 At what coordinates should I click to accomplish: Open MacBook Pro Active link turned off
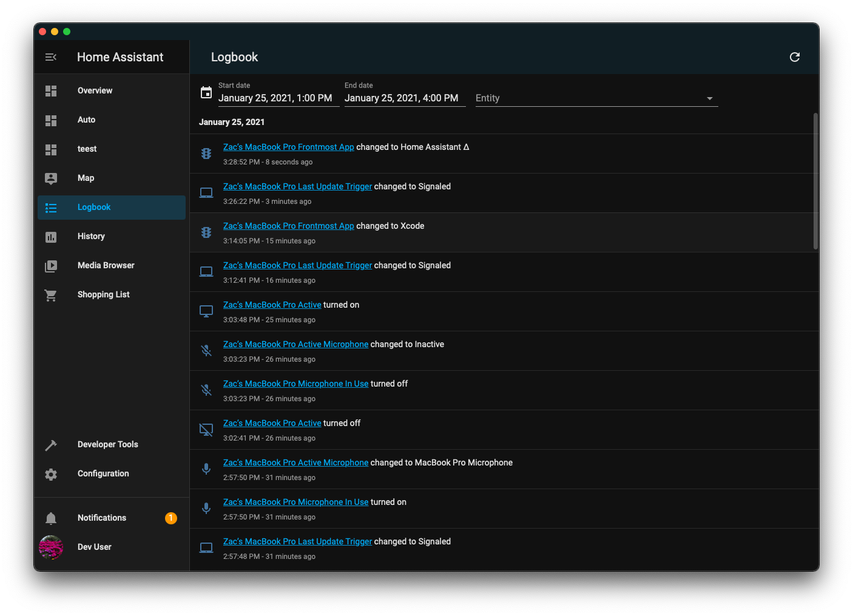click(272, 423)
